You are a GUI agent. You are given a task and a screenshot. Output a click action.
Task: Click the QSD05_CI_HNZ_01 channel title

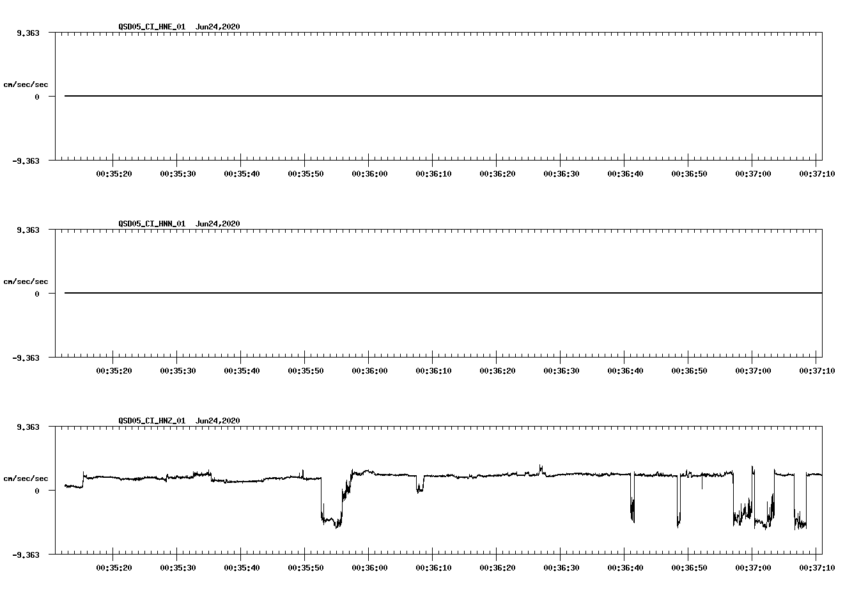(152, 421)
